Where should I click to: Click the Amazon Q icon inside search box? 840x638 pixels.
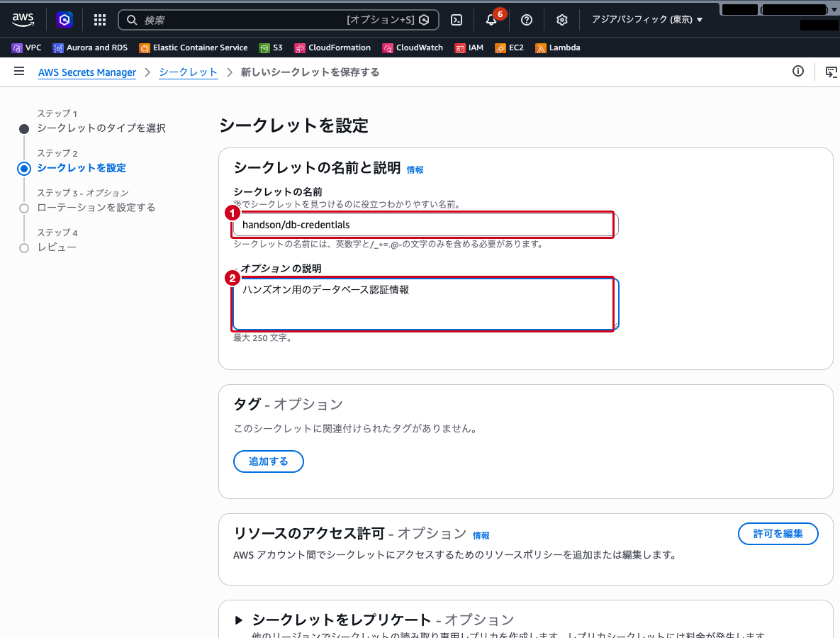point(425,20)
